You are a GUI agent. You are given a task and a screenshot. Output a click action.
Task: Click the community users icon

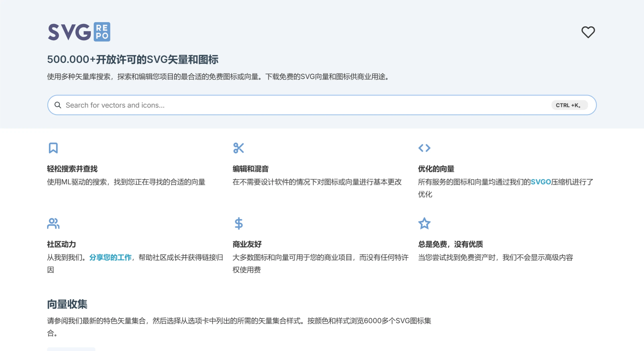[x=53, y=224]
